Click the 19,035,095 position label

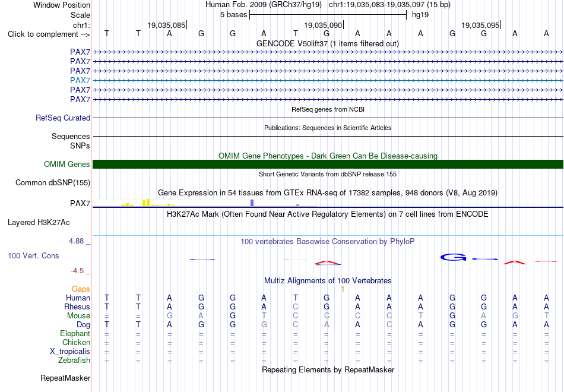point(480,25)
